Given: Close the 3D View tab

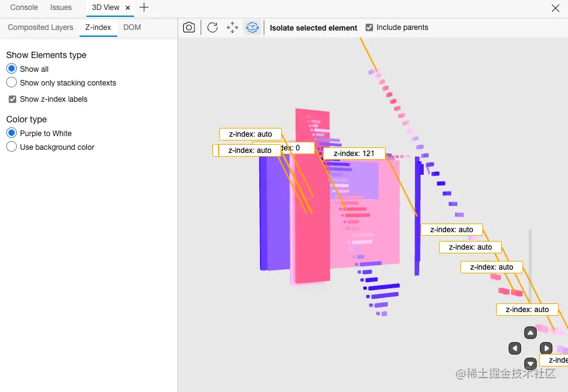Looking at the screenshot, I should tap(127, 7).
